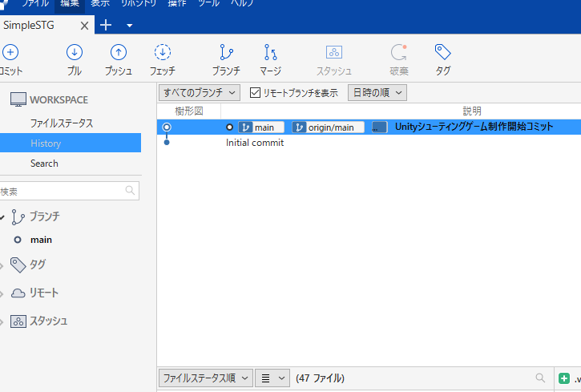Select Search in workspace
Image resolution: width=581 pixels, height=392 pixels.
pyautogui.click(x=44, y=164)
